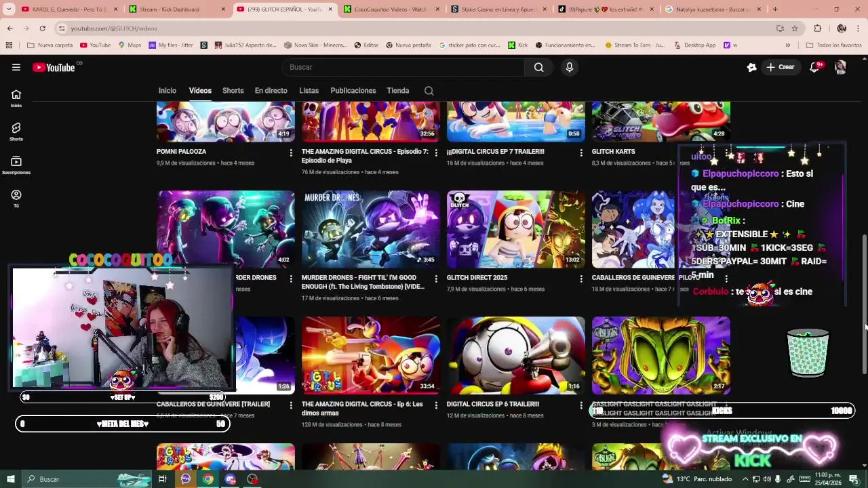Image resolution: width=868 pixels, height=488 pixels.
Task: Open the account avatar menu
Action: click(x=840, y=67)
